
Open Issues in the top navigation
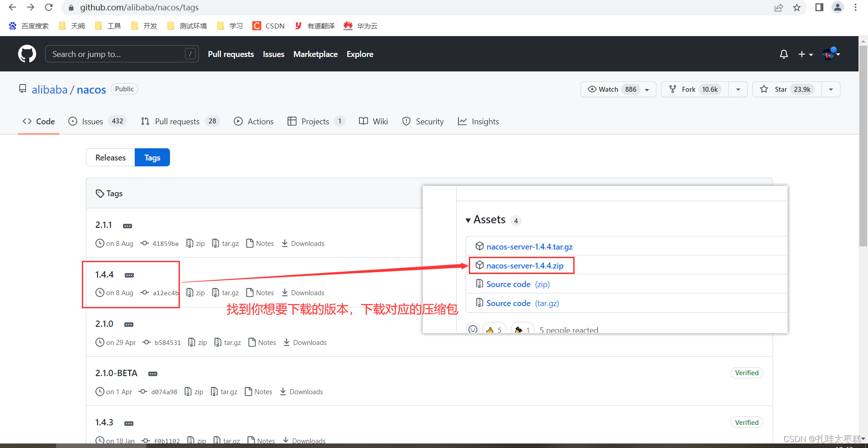pos(274,54)
